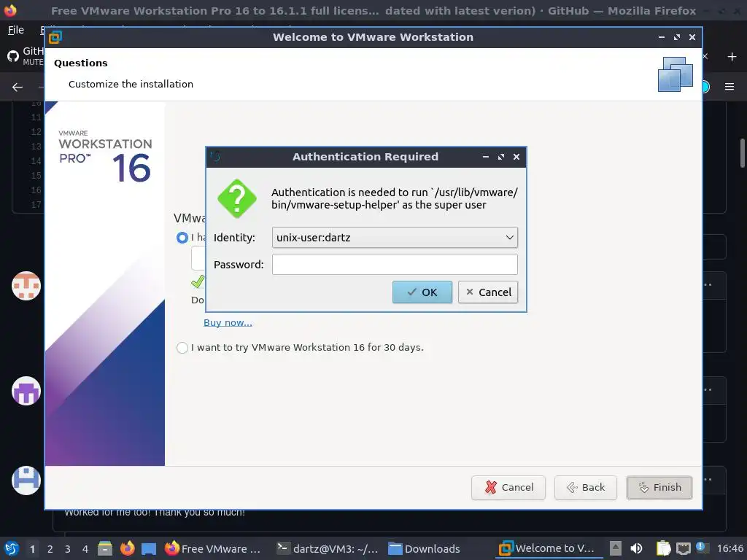Image resolution: width=747 pixels, height=560 pixels.
Task: Click OK in the Authentication dialog
Action: point(422,292)
